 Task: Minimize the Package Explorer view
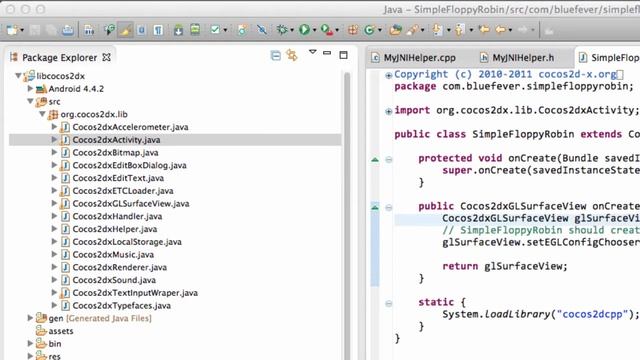click(x=327, y=53)
